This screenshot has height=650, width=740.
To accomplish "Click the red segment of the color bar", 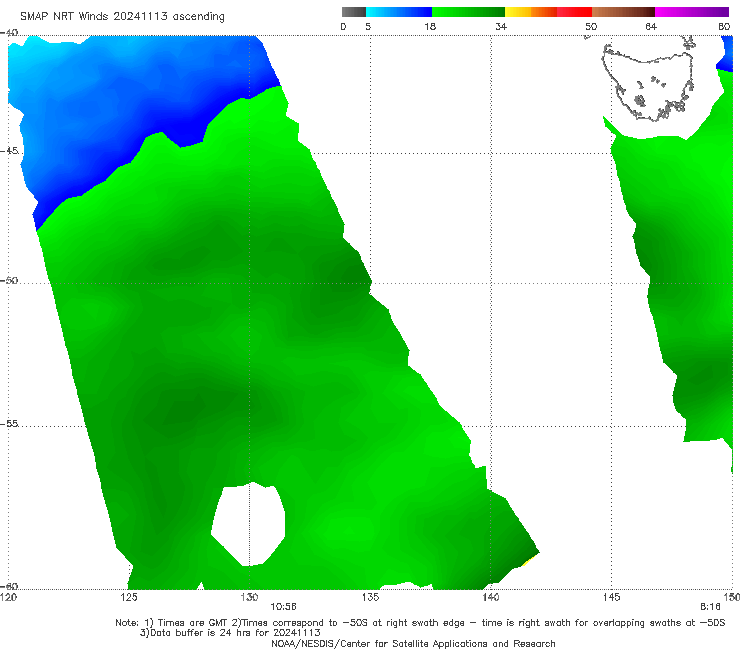I will pos(574,12).
